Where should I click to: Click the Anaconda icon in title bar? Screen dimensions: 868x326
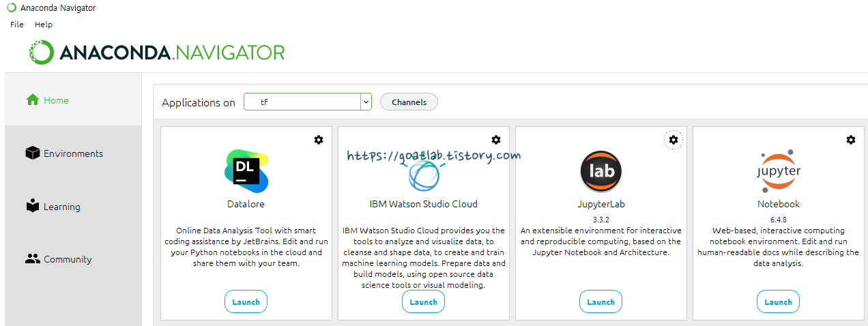(x=12, y=8)
